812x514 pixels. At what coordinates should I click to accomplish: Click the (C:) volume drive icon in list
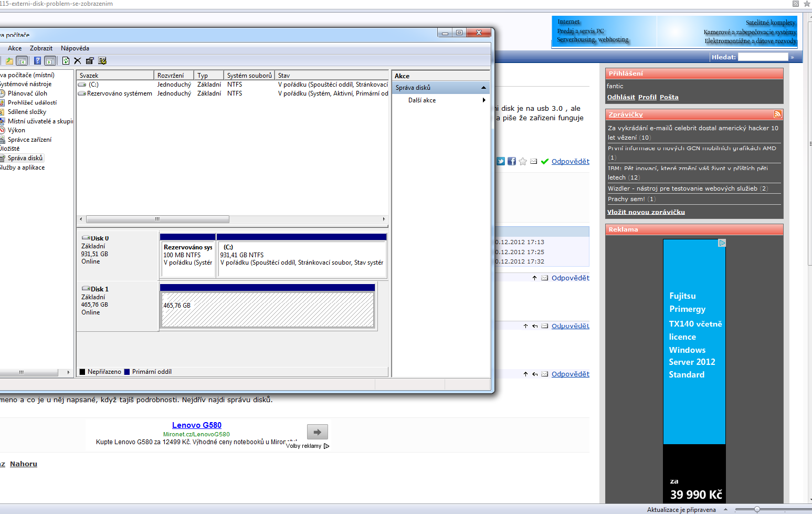[x=82, y=85]
